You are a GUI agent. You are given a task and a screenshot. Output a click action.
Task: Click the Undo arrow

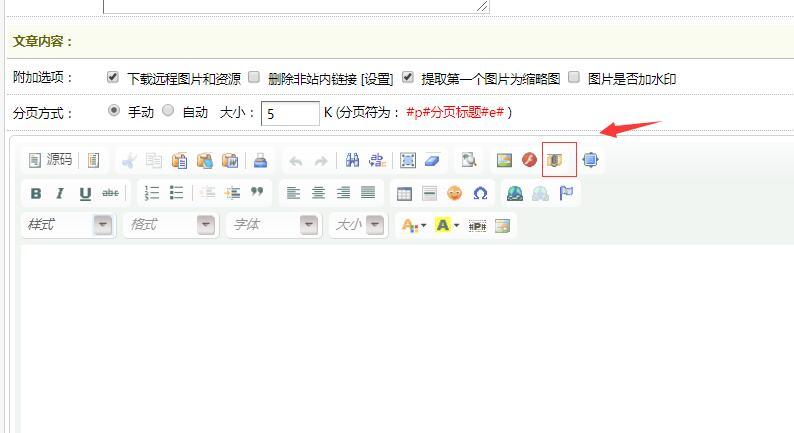click(296, 161)
